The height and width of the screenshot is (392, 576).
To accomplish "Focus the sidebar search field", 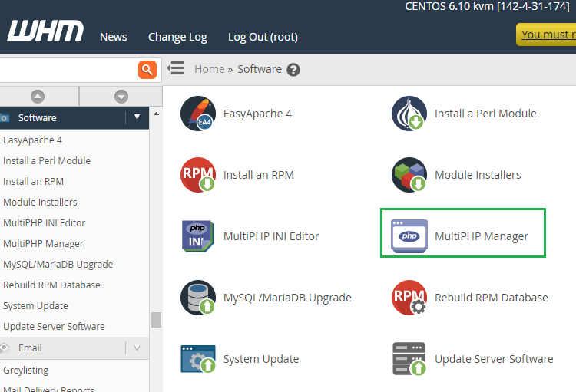I will click(x=68, y=70).
